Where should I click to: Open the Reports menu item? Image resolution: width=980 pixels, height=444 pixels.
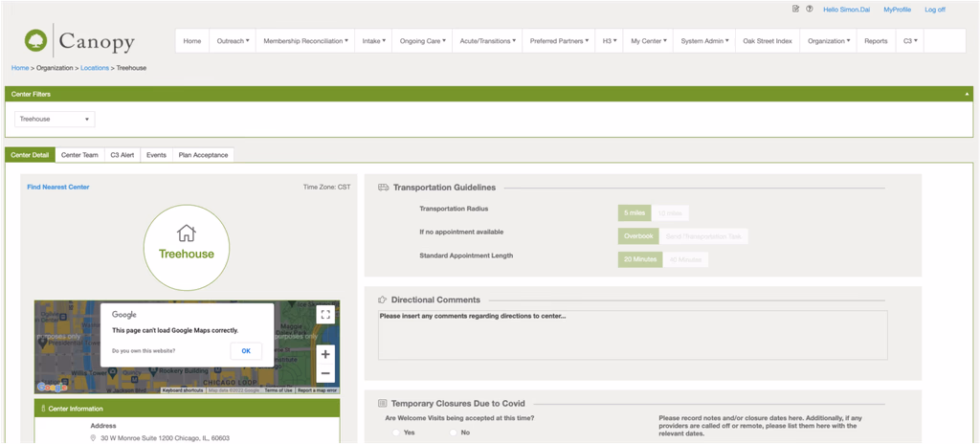[876, 40]
